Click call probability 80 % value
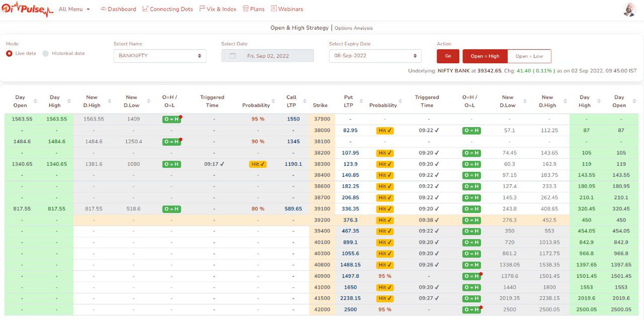 258,209
